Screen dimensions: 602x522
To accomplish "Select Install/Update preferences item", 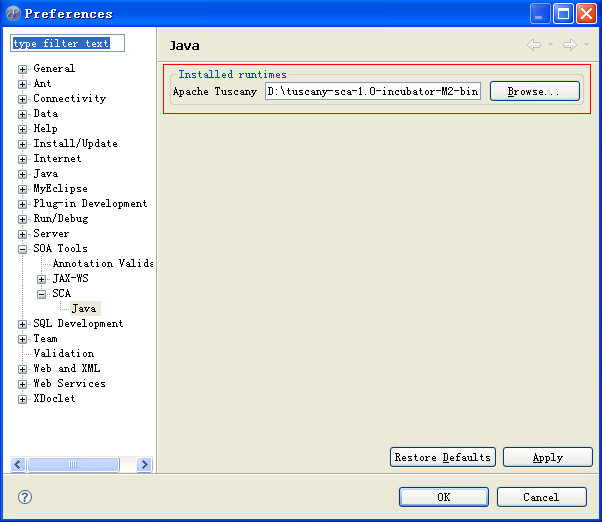I will [x=75, y=143].
